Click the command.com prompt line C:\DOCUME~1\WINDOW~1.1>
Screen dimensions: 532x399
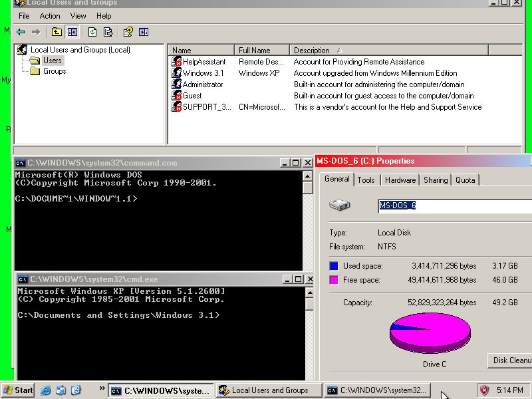click(x=76, y=198)
